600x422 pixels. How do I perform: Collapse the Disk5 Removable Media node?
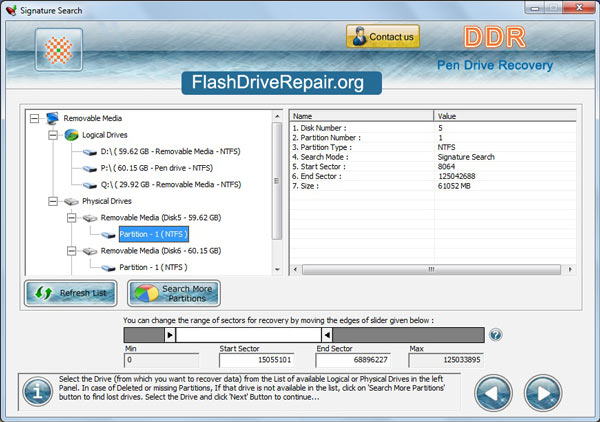72,218
